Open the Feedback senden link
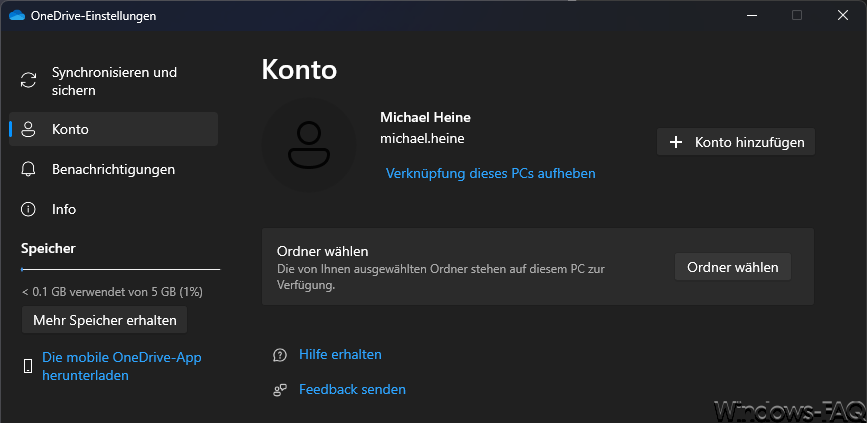This screenshot has width=867, height=423. (352, 389)
